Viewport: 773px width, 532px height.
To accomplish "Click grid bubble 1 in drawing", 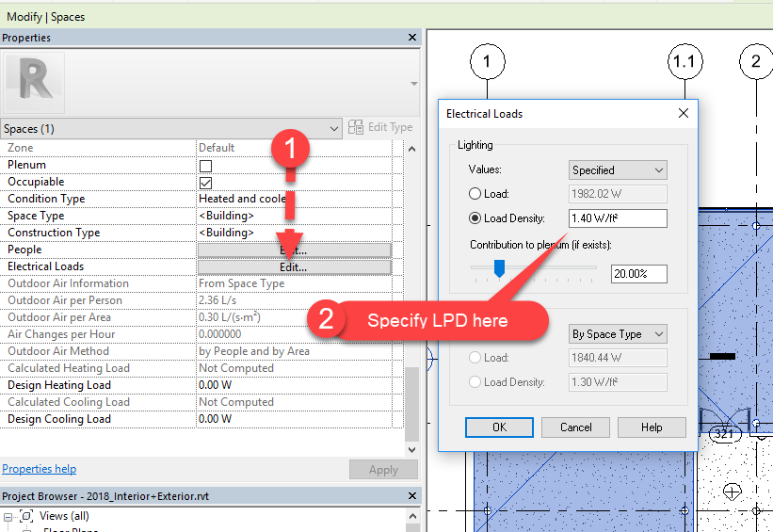I will [x=487, y=61].
